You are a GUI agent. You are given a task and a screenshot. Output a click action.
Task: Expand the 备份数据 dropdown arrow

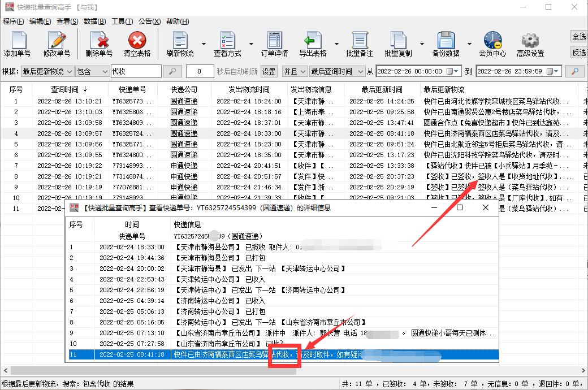[469, 44]
